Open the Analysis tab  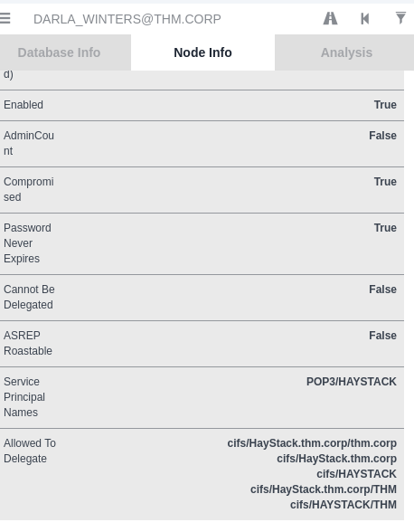(344, 52)
